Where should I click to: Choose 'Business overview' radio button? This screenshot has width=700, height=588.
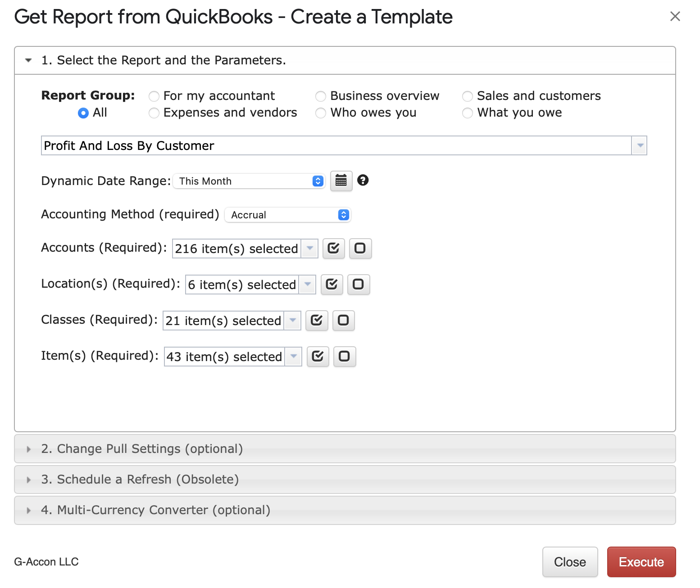point(321,96)
